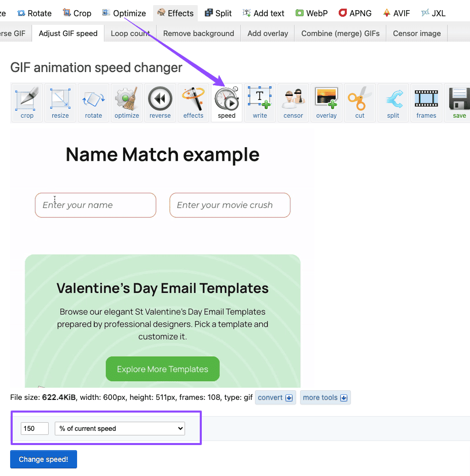The height and width of the screenshot is (476, 470).
Task: Open the Effects menu item
Action: (175, 13)
